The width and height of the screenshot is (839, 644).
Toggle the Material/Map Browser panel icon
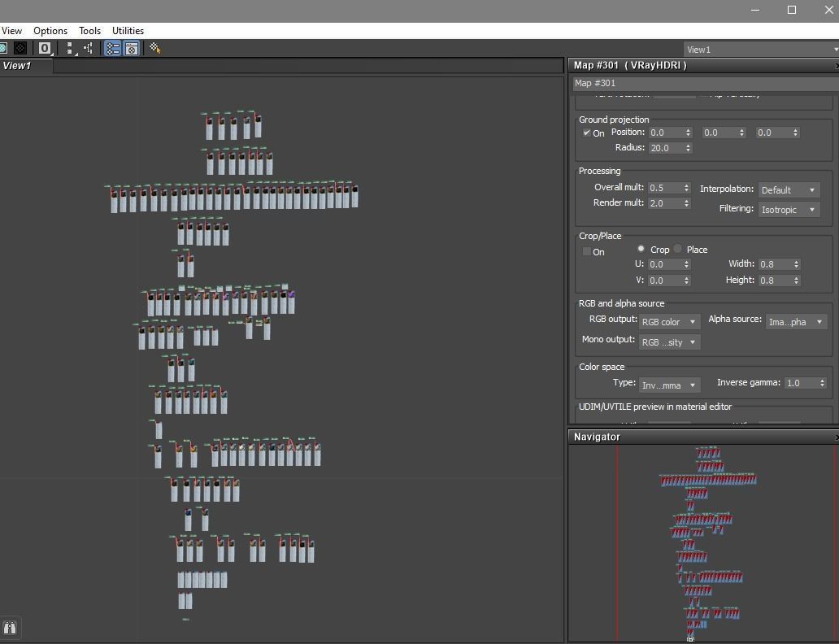click(x=112, y=48)
